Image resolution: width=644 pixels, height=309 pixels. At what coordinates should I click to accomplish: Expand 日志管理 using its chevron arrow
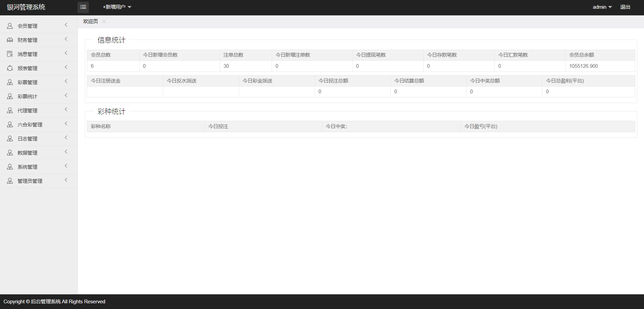coord(66,138)
